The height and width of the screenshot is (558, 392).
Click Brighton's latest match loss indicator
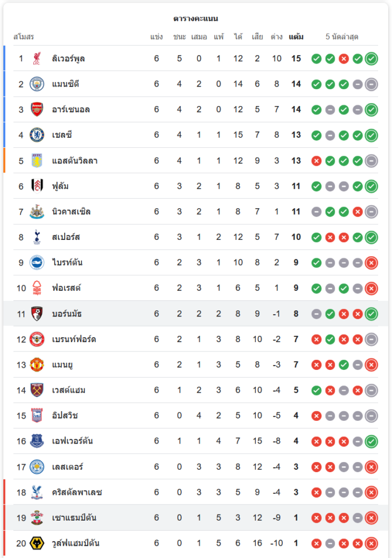pyautogui.click(x=371, y=263)
